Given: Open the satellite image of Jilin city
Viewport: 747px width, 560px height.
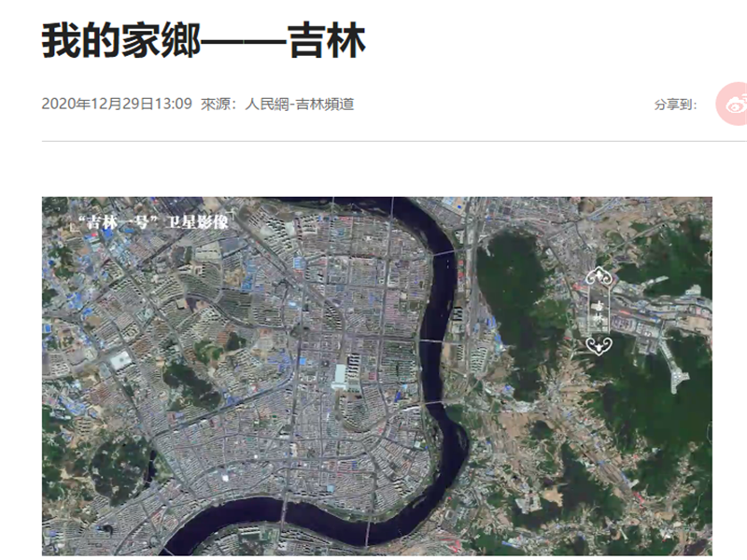Looking at the screenshot, I should click(377, 376).
